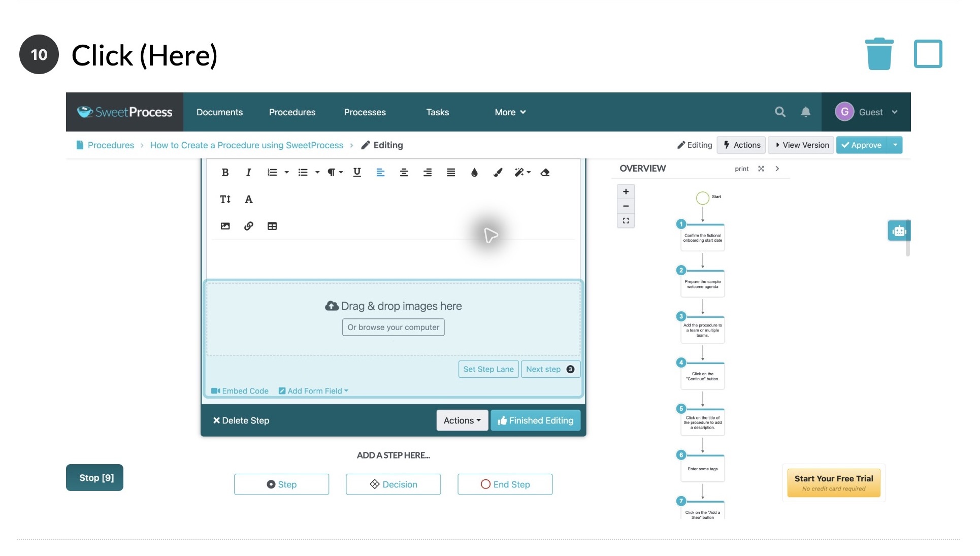Open paragraph format dropdown
The width and height of the screenshot is (980, 556).
335,173
